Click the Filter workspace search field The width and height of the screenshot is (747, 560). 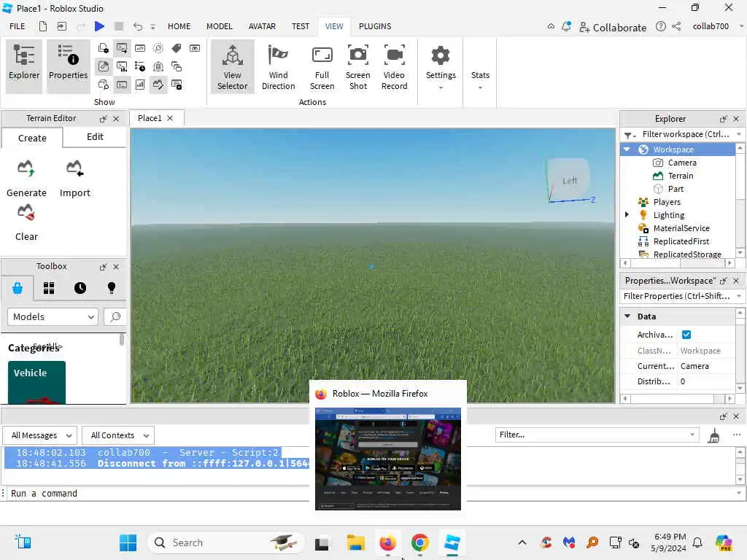(x=681, y=134)
